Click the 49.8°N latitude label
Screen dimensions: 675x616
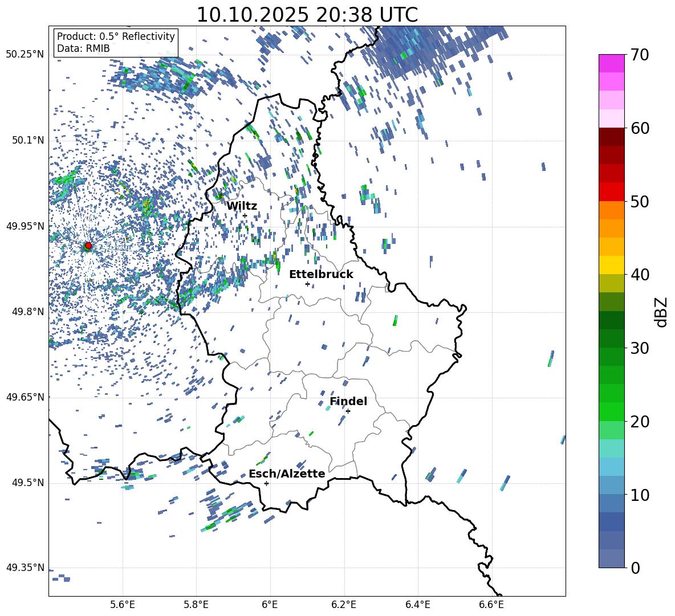27,312
